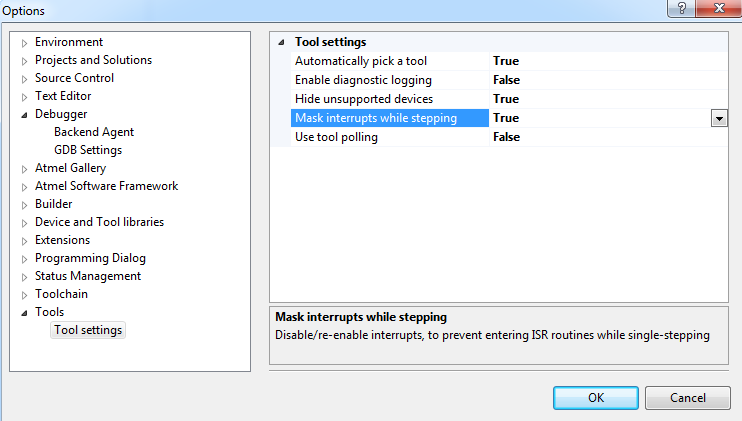742x421 pixels.
Task: Click the OK button
Action: (x=596, y=398)
